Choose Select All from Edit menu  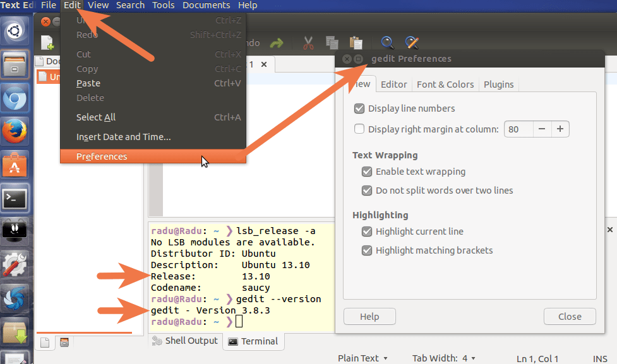pyautogui.click(x=153, y=117)
